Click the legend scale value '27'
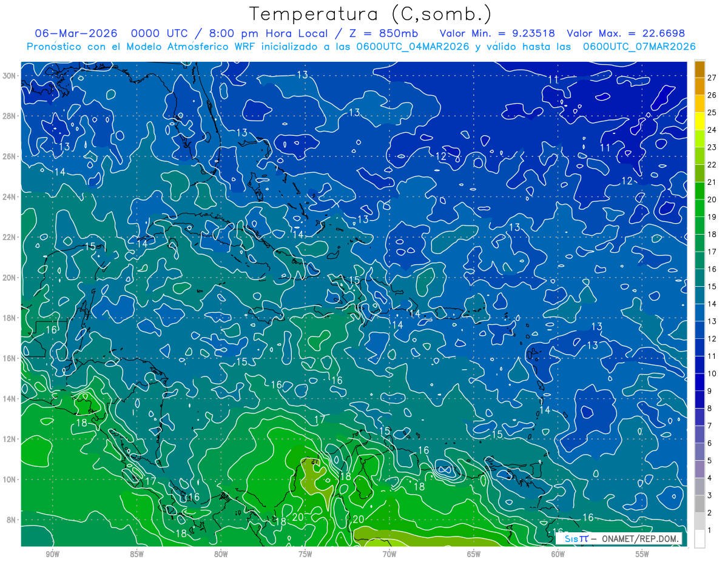 coord(712,78)
